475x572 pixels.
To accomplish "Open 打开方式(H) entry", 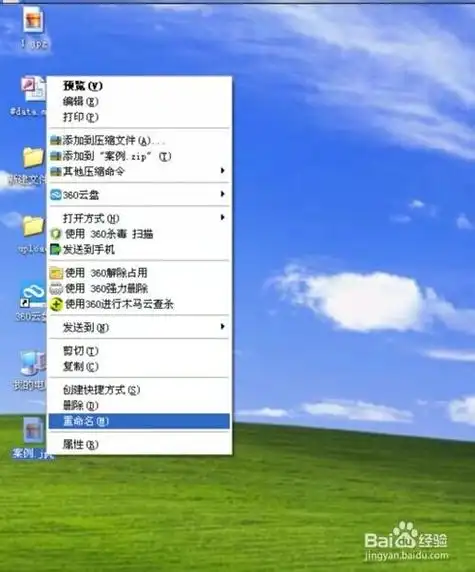I will pyautogui.click(x=139, y=218).
